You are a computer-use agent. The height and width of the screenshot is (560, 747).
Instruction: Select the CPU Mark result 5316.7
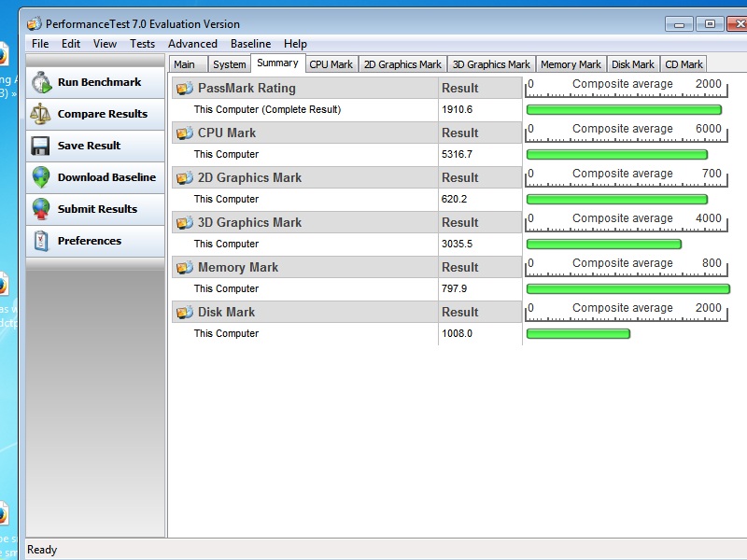457,154
